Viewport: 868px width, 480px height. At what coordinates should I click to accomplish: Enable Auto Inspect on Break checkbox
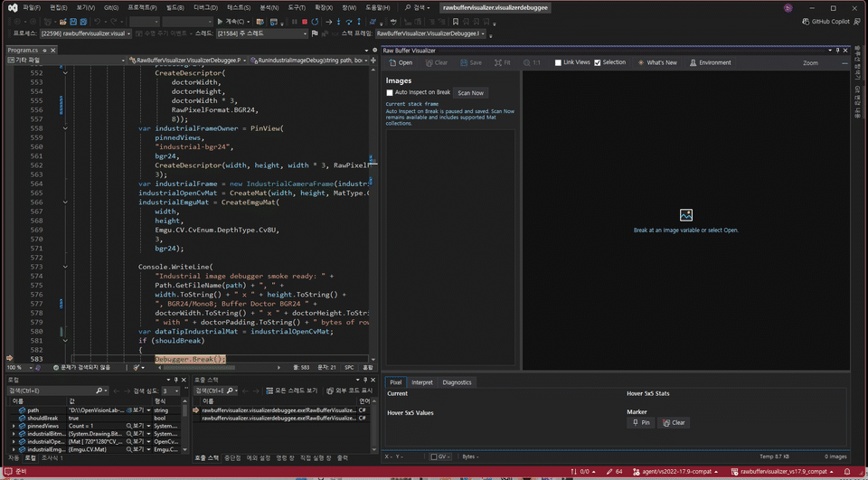coord(389,92)
